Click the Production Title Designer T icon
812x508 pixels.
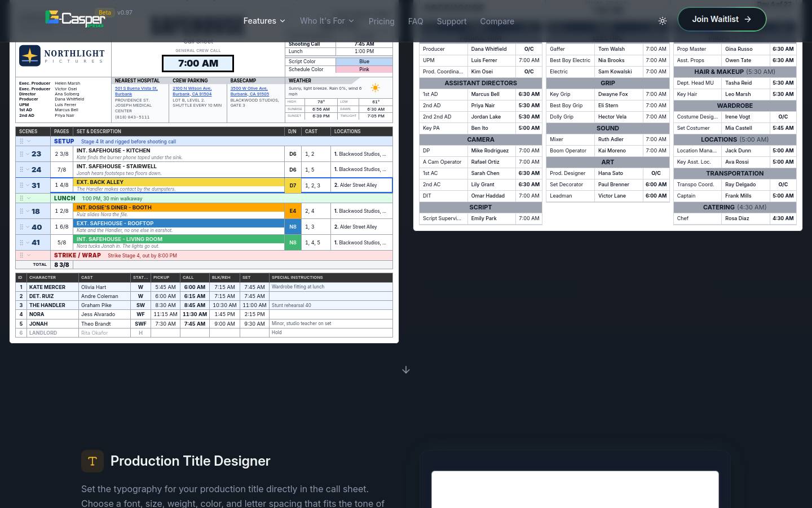point(92,461)
